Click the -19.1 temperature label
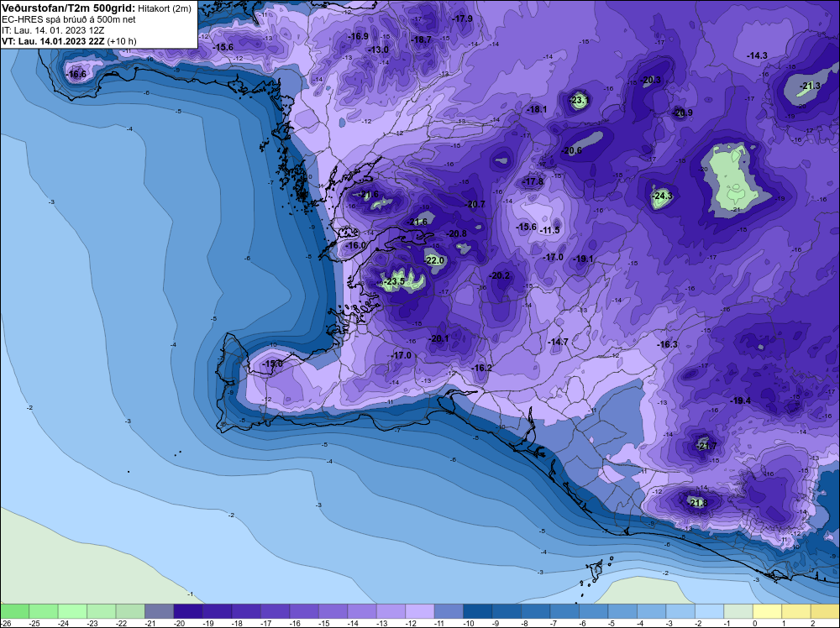The image size is (840, 628). (x=583, y=259)
